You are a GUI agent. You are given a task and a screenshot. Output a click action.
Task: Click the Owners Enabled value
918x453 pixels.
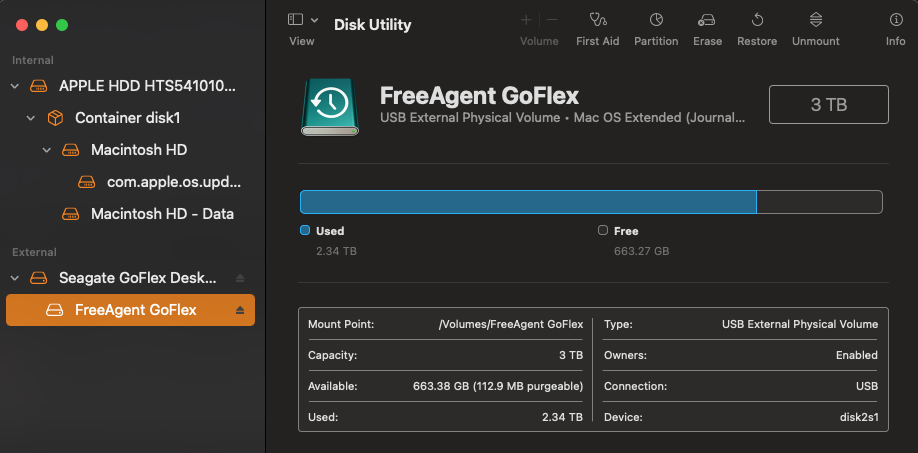coord(857,355)
